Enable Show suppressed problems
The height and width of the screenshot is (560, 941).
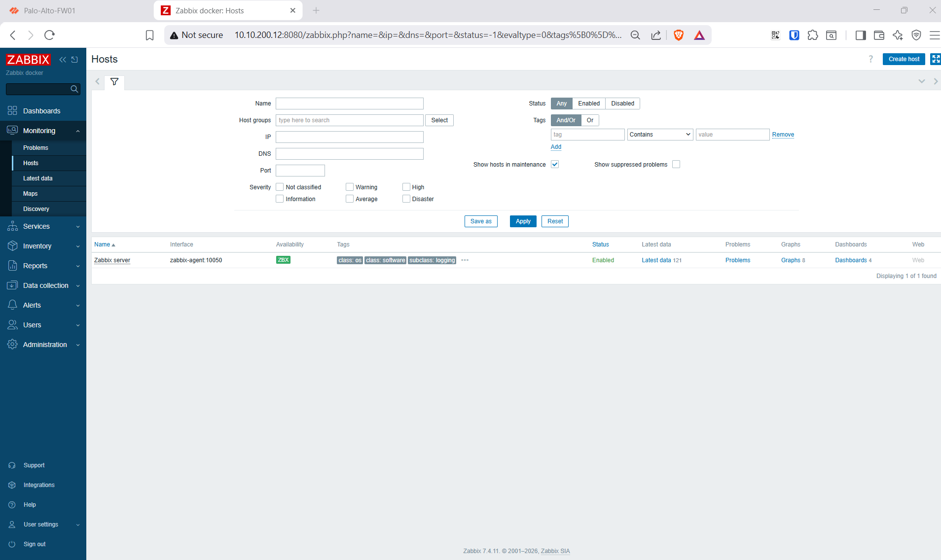676,164
